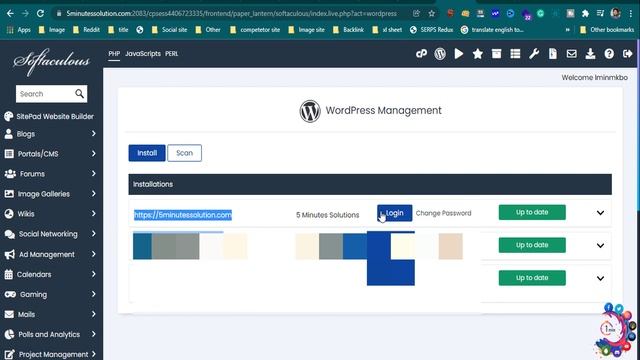Click the Installations header text
Screen dimensions: 640x360
(x=153, y=184)
